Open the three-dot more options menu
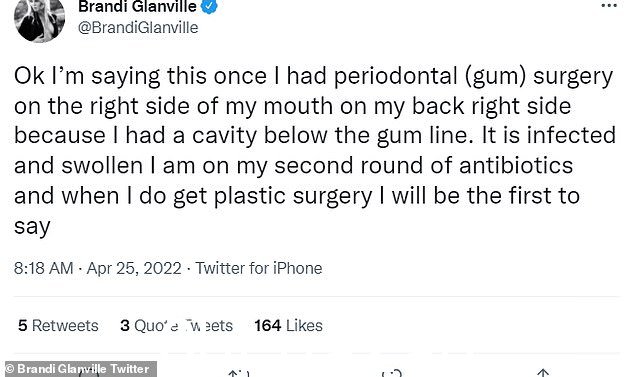Screen dimensions: 634x377 coord(609,6)
